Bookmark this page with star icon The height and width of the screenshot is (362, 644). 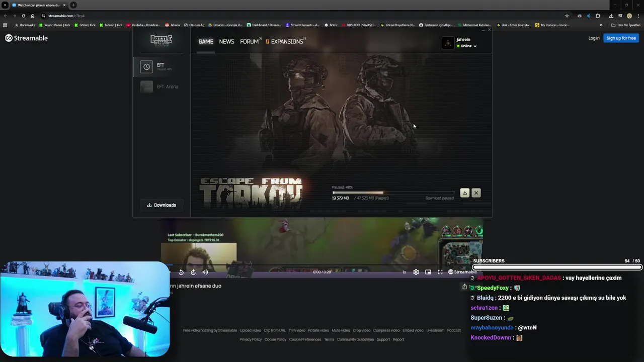pyautogui.click(x=567, y=16)
